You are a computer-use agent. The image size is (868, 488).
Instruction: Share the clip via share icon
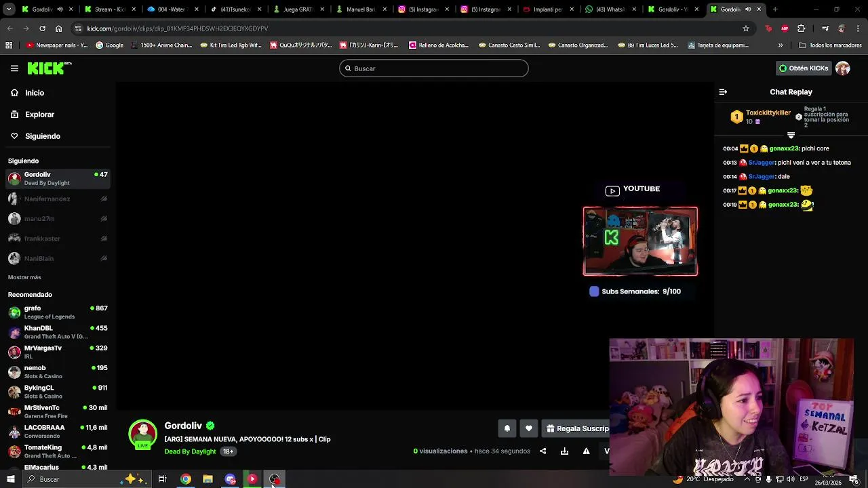tap(542, 451)
